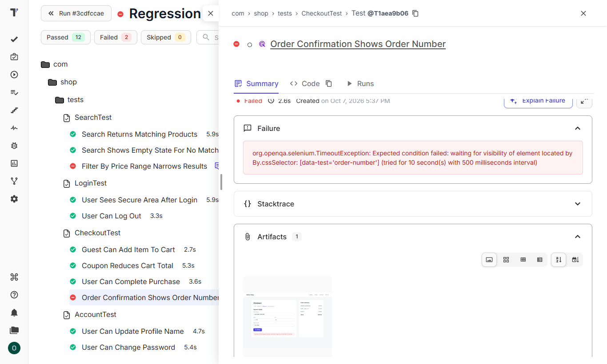Switch artifacts to small grid view
Screen dimensions: 607x364
[523, 260]
